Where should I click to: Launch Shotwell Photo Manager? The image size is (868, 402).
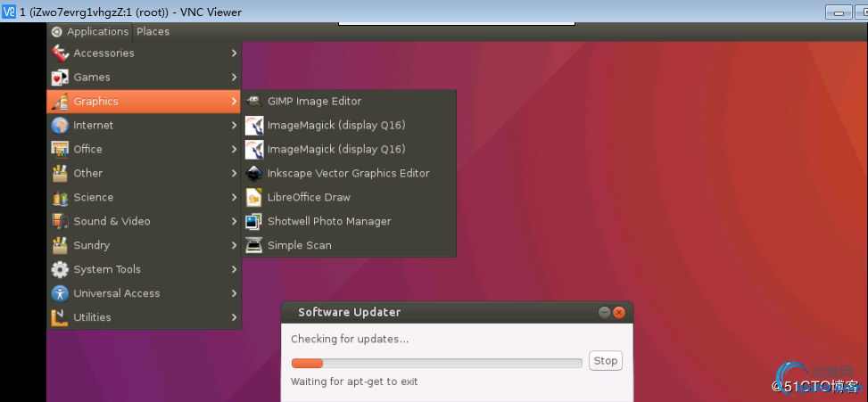point(349,221)
